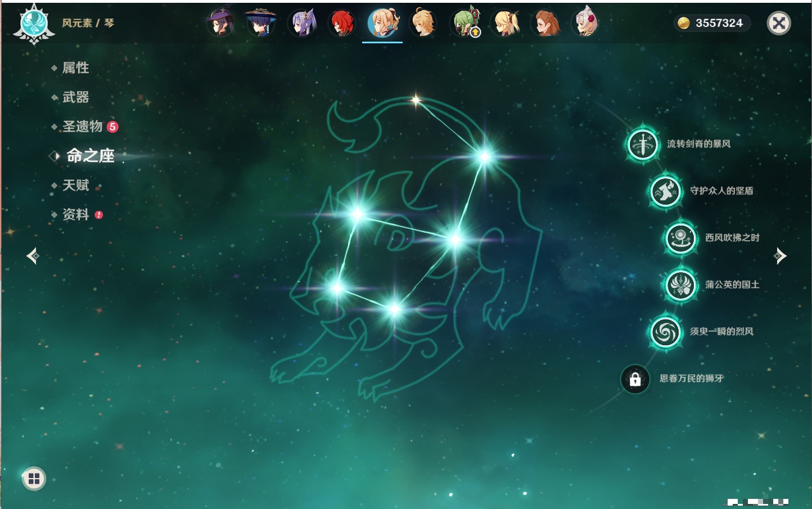The height and width of the screenshot is (509, 812).
Task: Switch to the blond Traveler avatar
Action: point(423,23)
